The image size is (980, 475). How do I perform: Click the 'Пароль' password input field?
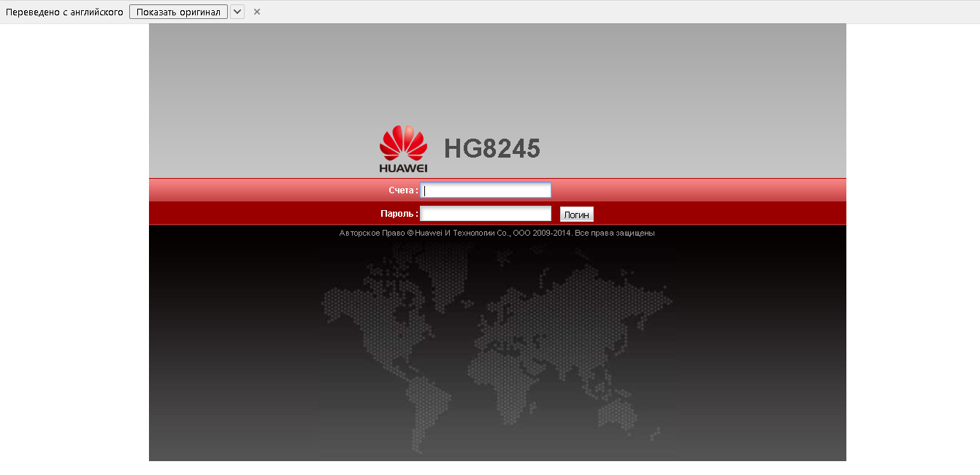click(486, 214)
